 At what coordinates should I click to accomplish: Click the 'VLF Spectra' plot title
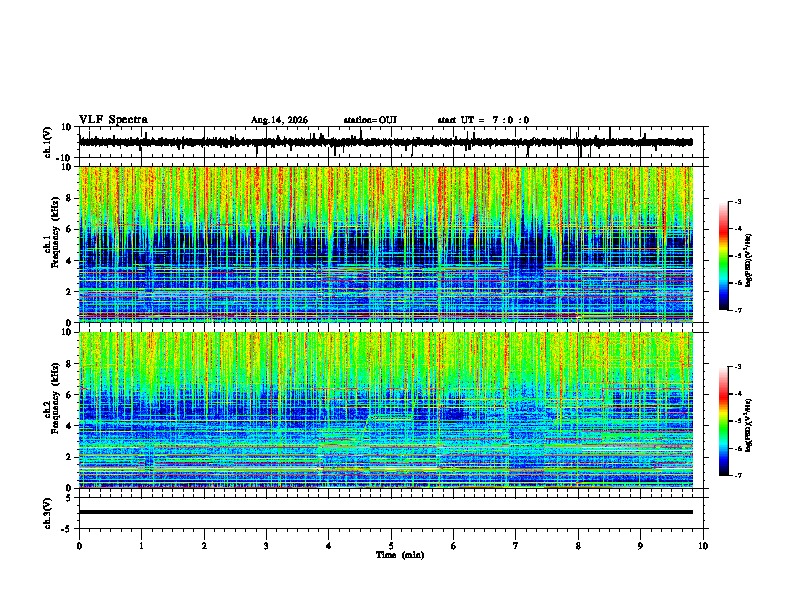pyautogui.click(x=113, y=120)
